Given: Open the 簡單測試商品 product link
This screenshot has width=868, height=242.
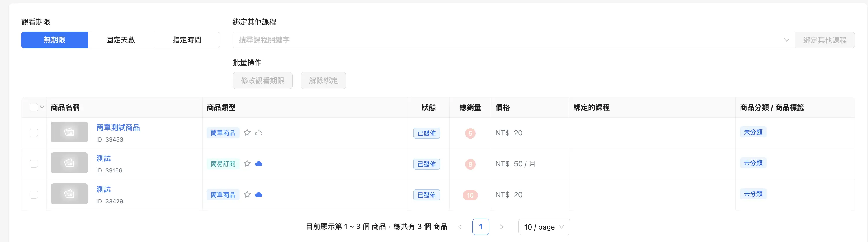Looking at the screenshot, I should (118, 128).
